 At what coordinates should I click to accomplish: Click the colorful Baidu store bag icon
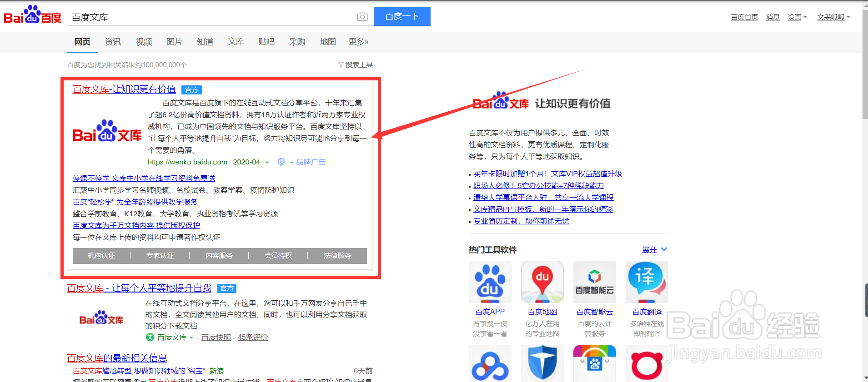pos(594,363)
